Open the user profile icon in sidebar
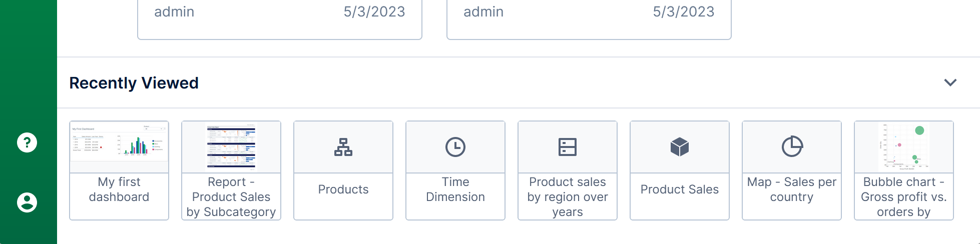 click(27, 202)
